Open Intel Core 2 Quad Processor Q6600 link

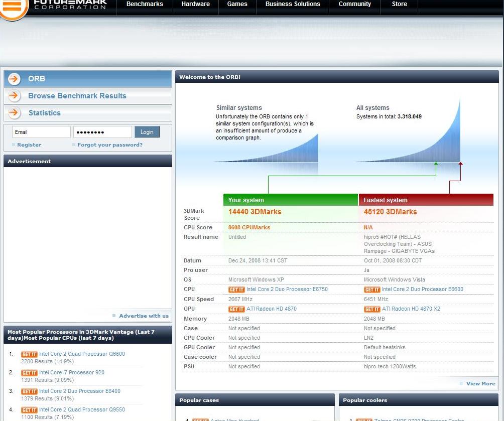pos(82,354)
